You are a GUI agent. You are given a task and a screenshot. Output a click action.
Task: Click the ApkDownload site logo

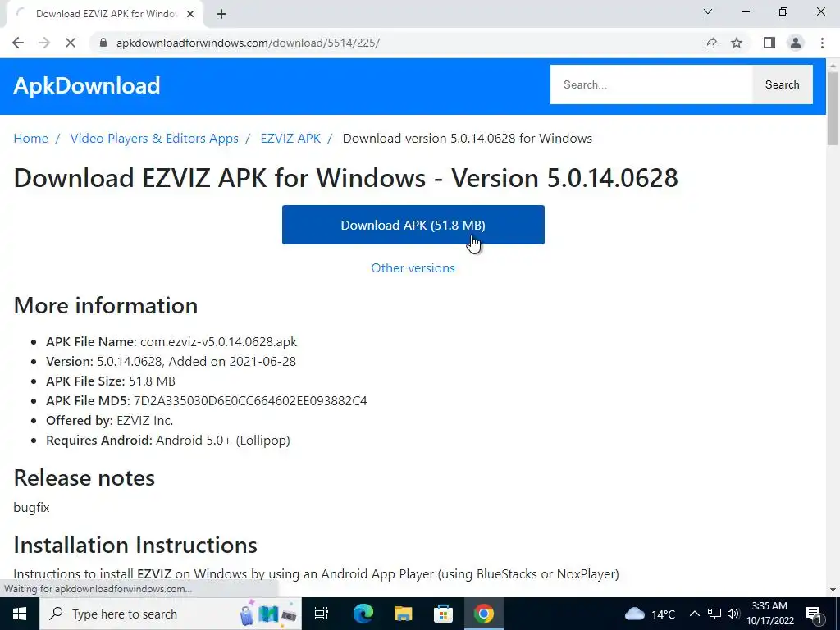(x=87, y=85)
